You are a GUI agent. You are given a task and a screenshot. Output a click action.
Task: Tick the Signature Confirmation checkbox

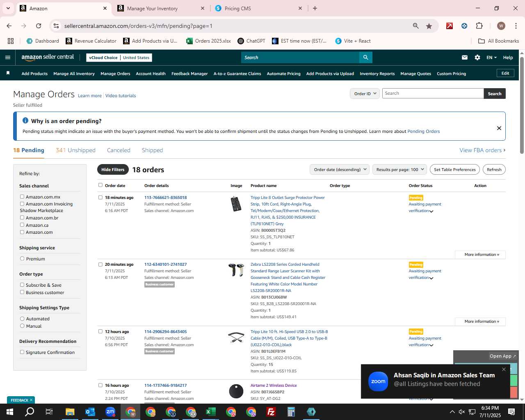click(x=22, y=352)
